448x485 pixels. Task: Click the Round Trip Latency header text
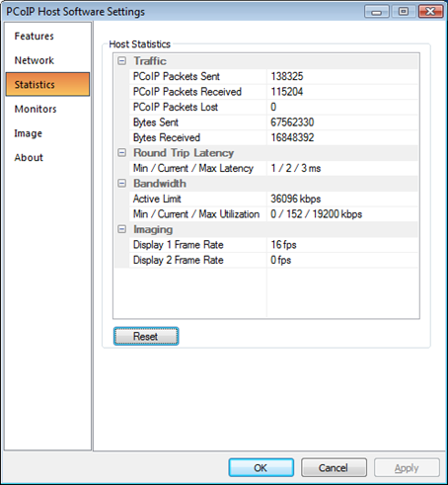tap(184, 153)
